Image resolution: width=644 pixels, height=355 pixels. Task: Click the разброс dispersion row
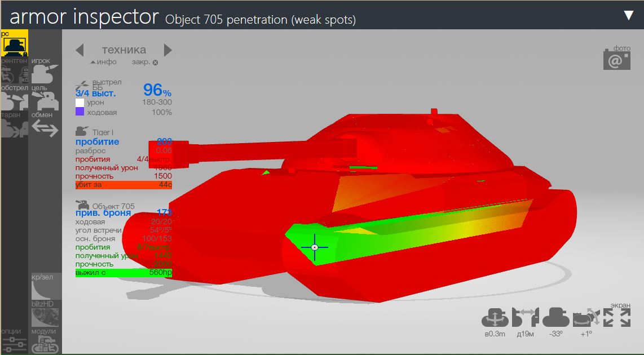point(123,150)
